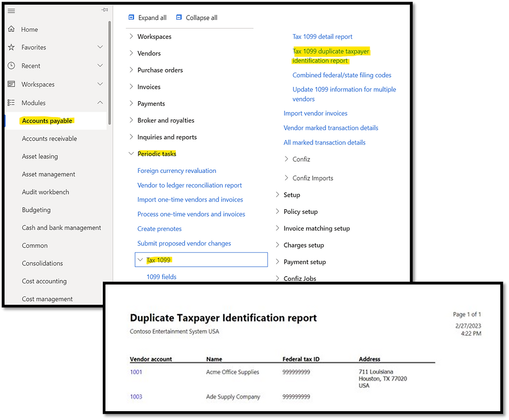Click the Collapse all minus icon

pos(179,18)
